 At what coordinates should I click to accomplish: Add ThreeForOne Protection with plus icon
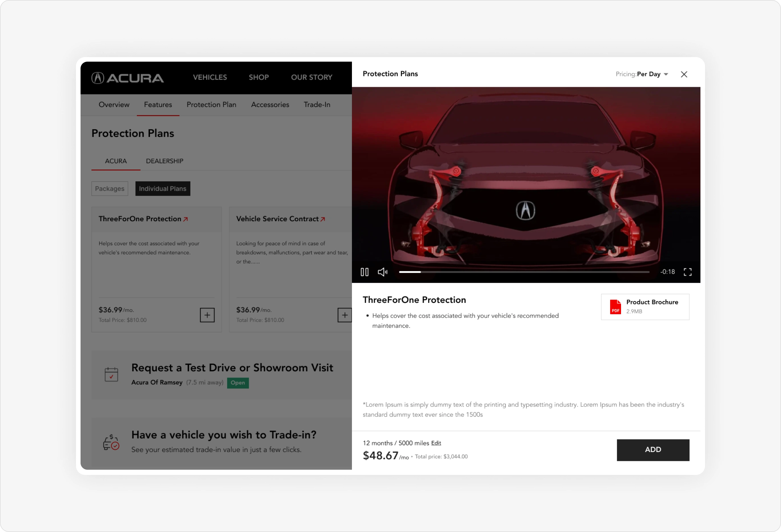(x=207, y=315)
